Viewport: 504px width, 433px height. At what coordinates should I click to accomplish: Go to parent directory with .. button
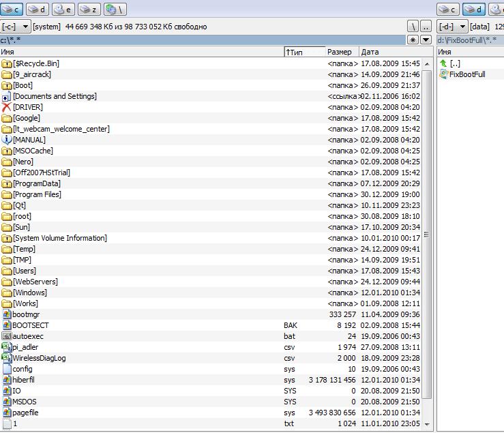coord(426,27)
